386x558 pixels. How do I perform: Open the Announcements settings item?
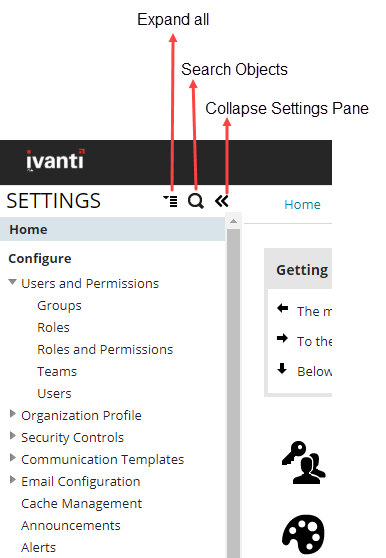(71, 526)
